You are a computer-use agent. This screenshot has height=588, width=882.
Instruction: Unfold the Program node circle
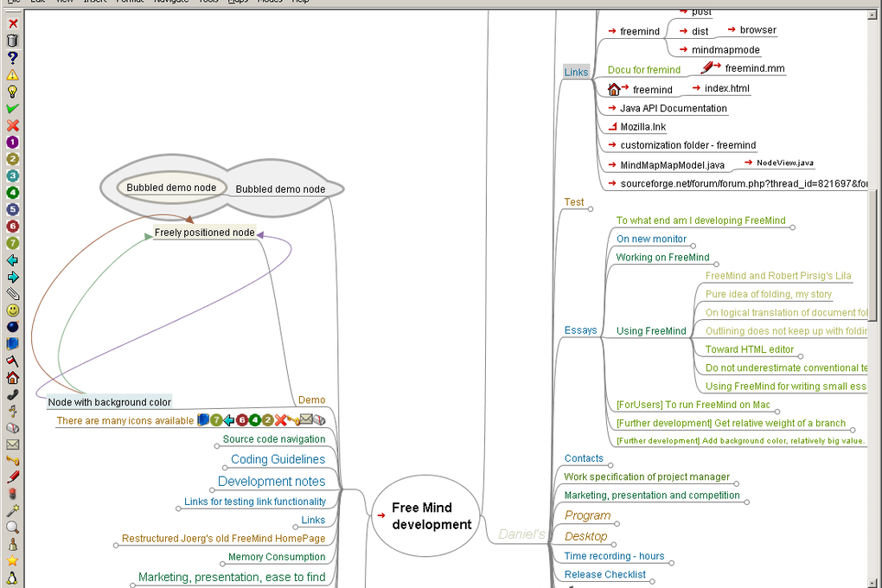pos(617,524)
